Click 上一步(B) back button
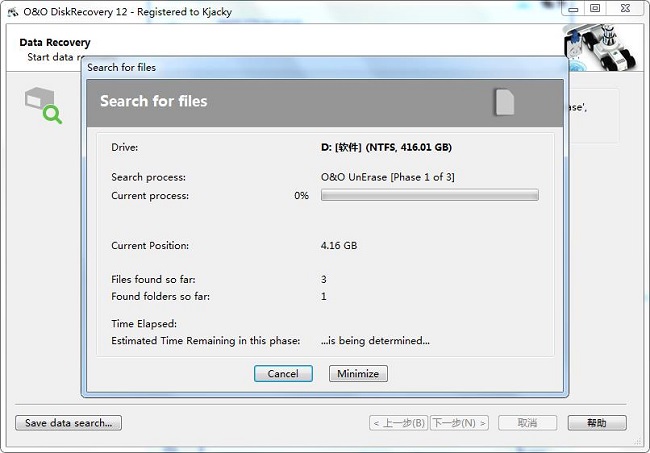Screen dimensions: 650x453 pos(398,423)
